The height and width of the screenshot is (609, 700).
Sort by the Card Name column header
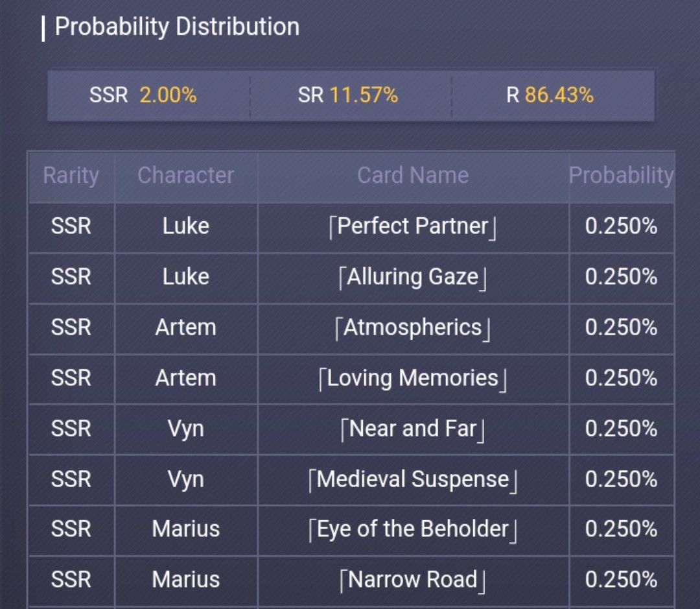point(413,175)
